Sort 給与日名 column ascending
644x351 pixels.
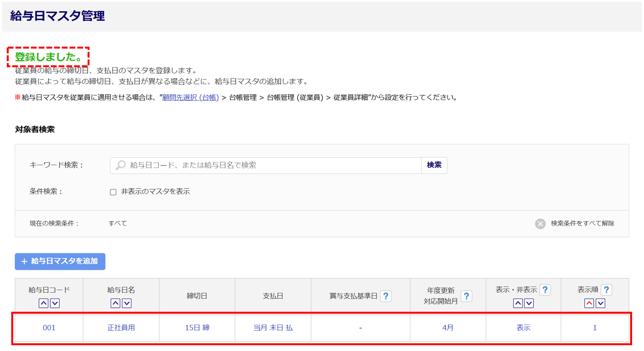pos(115,303)
